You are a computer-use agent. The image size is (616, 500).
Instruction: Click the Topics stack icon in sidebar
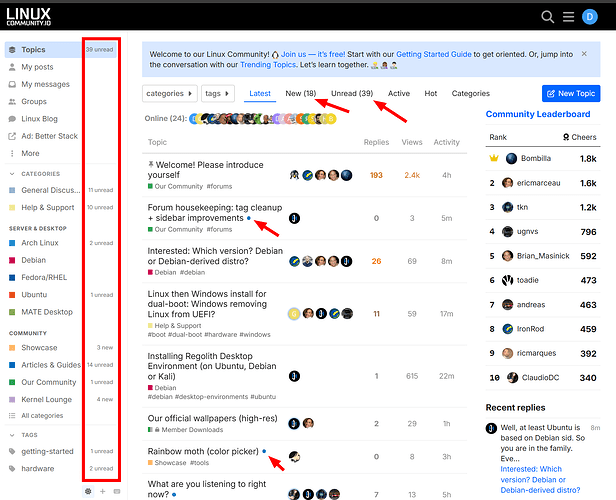click(x=12, y=50)
